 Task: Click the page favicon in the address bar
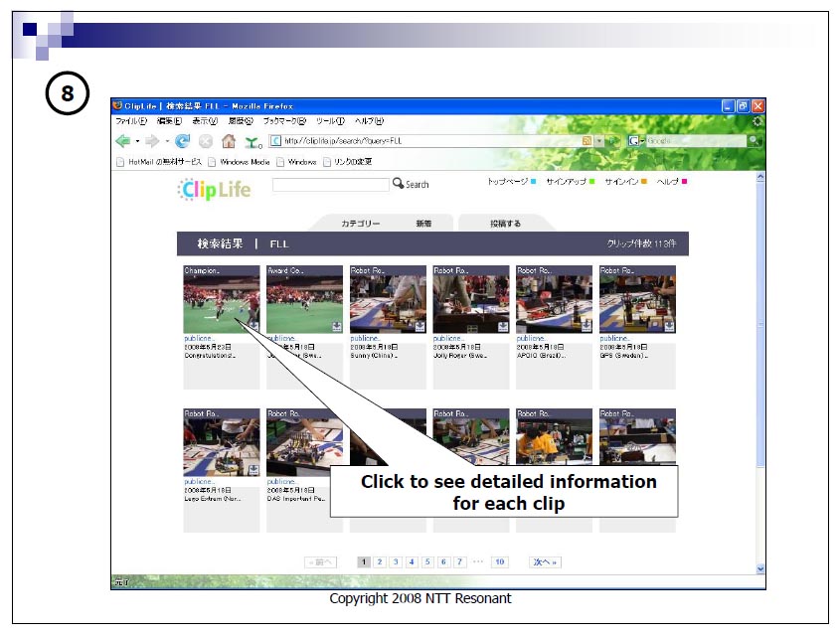pos(276,141)
